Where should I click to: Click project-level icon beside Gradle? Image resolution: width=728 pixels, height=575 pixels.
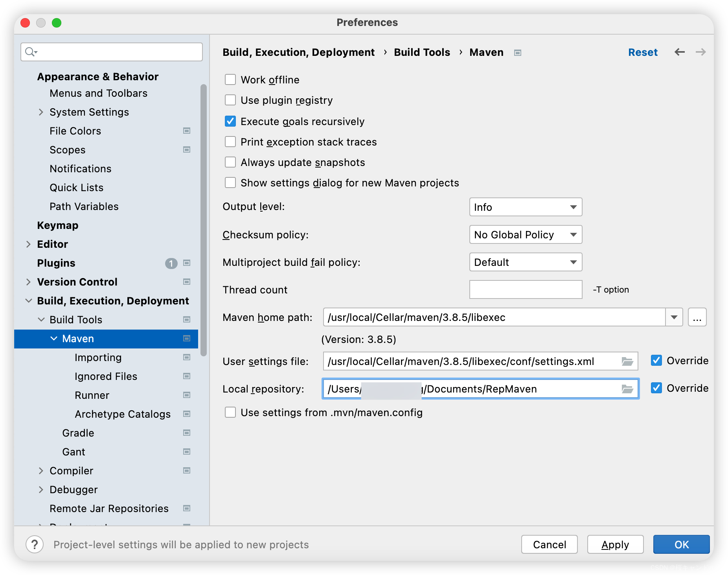click(187, 433)
